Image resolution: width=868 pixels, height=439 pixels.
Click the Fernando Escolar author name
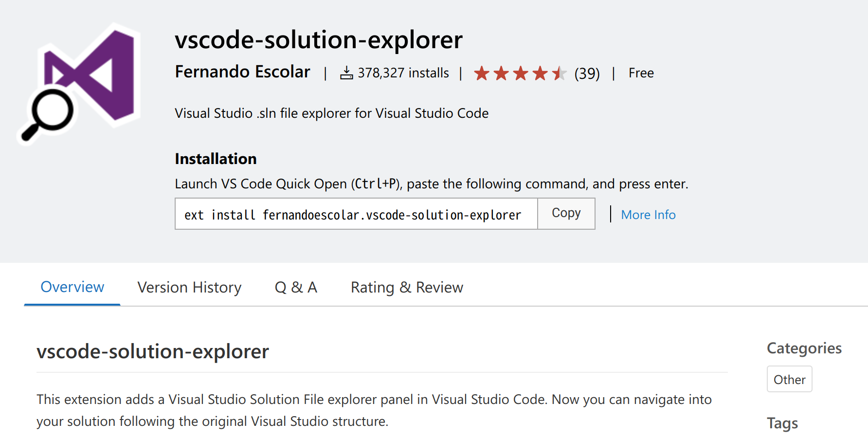(242, 72)
